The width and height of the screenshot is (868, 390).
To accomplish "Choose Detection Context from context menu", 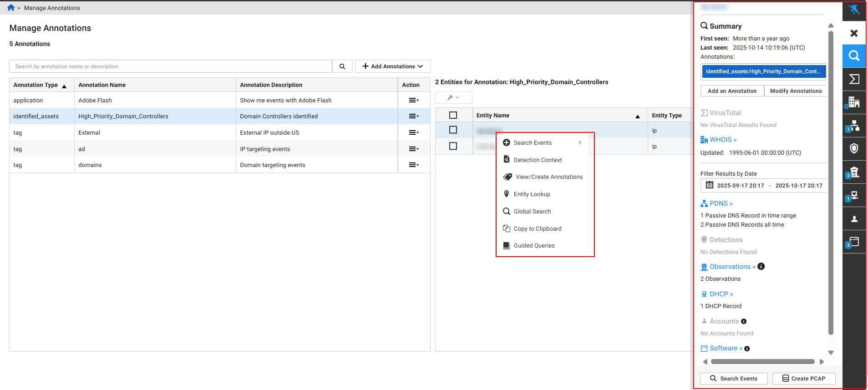I will pyautogui.click(x=538, y=160).
